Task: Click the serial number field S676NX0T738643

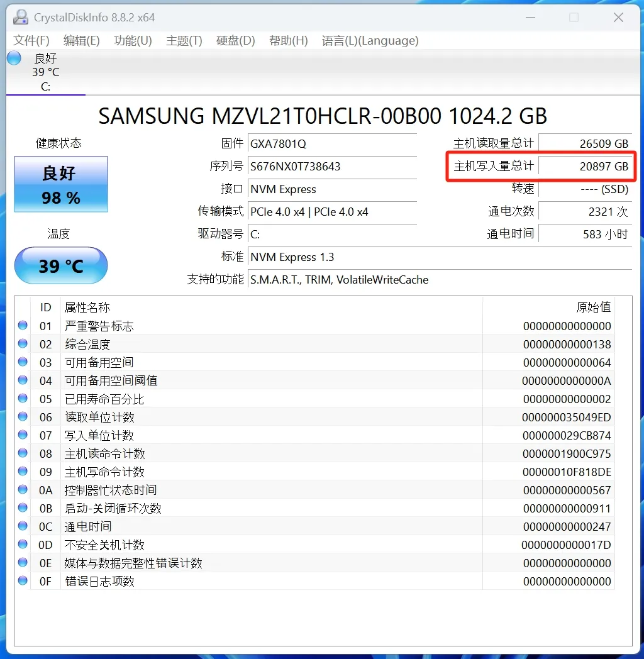Action: (332, 167)
